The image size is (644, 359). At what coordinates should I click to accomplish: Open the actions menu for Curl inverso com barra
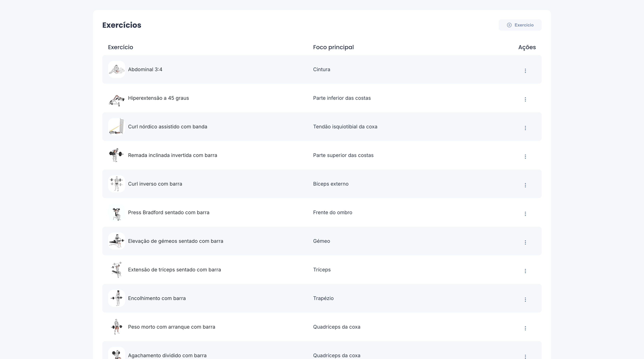point(526,185)
